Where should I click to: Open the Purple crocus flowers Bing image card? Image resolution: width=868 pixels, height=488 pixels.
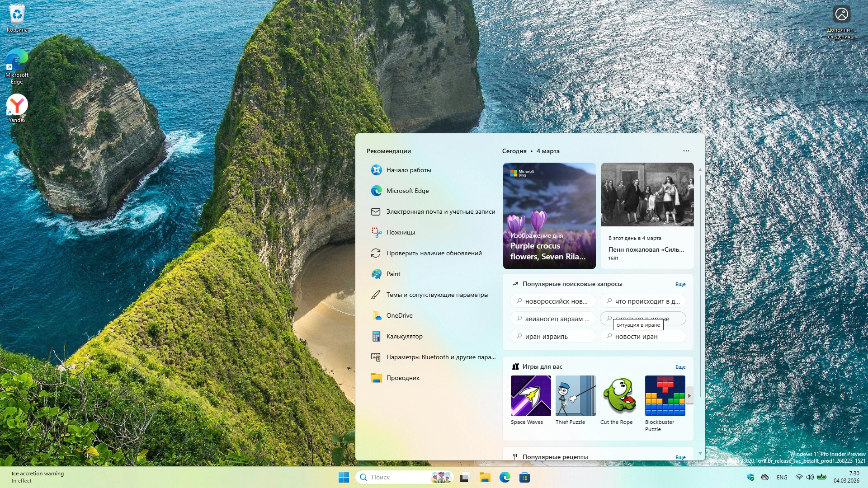pos(549,216)
